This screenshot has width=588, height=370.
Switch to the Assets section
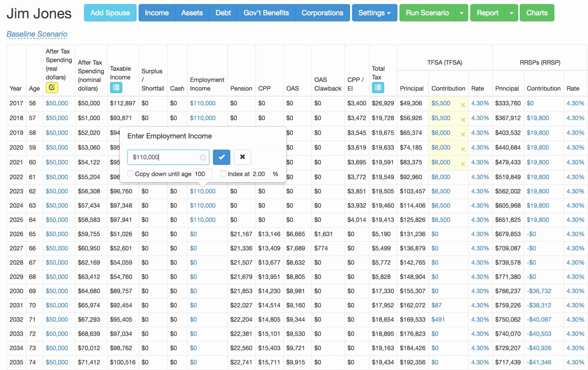click(x=192, y=13)
